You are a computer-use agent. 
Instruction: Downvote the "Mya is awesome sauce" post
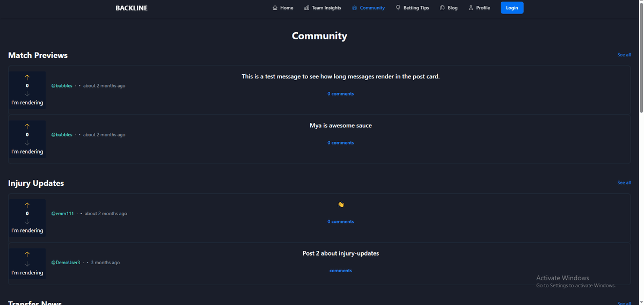point(27,143)
